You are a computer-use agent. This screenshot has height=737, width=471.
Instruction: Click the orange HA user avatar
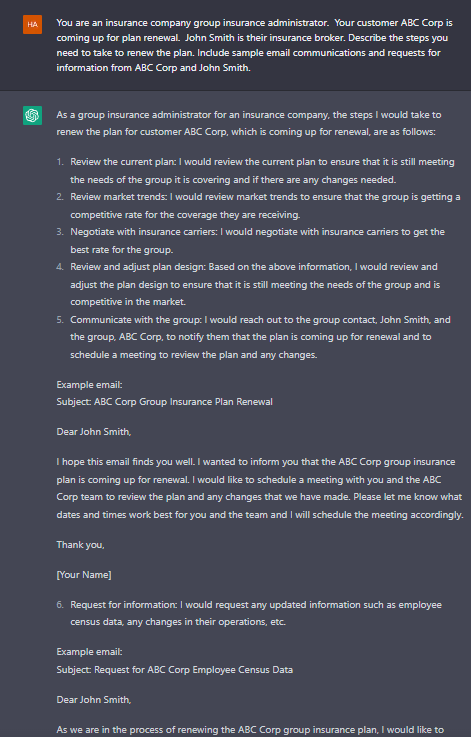[x=32, y=24]
